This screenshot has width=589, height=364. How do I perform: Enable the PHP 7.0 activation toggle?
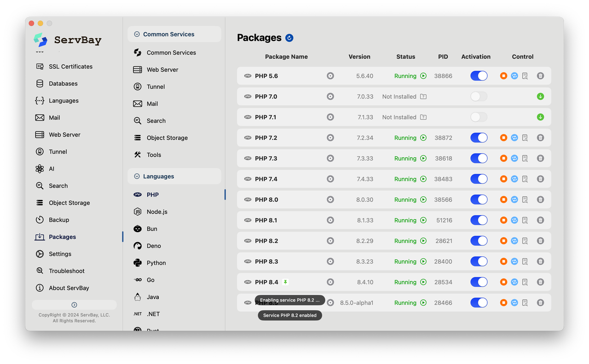479,97
